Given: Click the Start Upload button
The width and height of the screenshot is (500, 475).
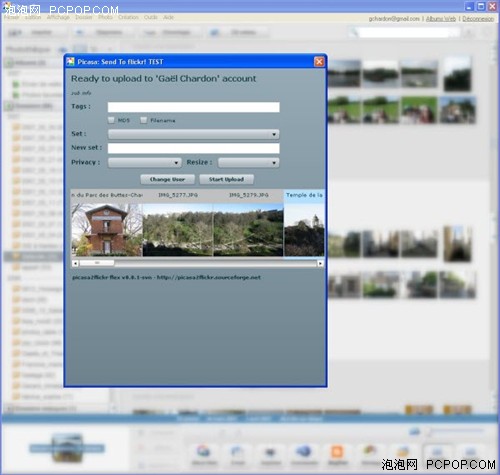Looking at the screenshot, I should click(226, 179).
